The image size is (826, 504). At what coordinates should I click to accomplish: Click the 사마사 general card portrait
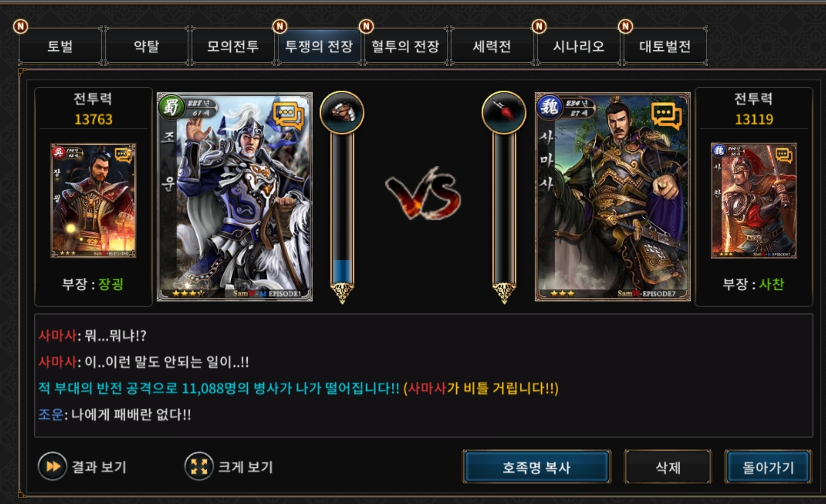(612, 197)
